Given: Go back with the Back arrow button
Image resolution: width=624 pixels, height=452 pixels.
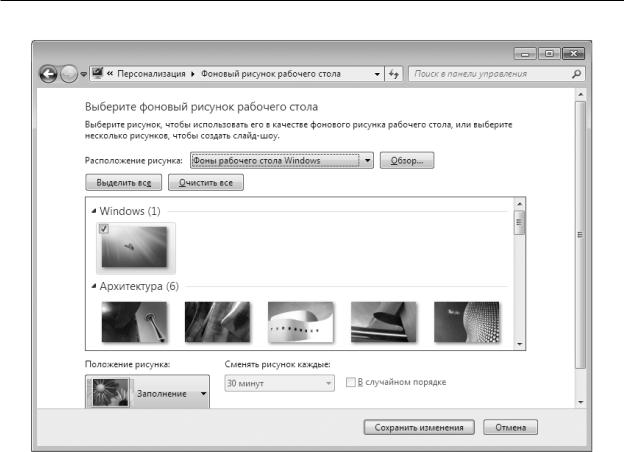Looking at the screenshot, I should (x=49, y=74).
